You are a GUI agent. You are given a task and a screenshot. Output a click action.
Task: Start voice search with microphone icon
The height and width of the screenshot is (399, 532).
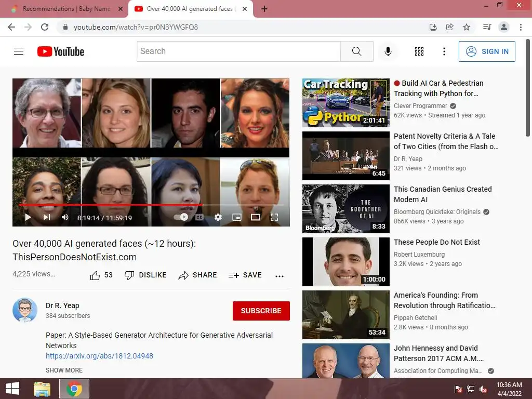click(388, 51)
